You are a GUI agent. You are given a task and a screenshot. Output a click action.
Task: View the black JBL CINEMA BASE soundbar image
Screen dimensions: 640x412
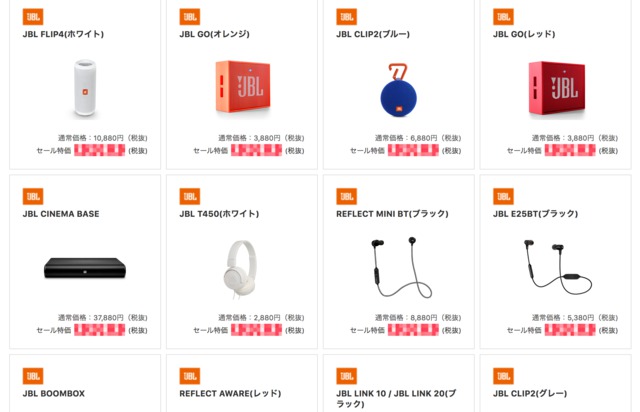pyautogui.click(x=85, y=268)
